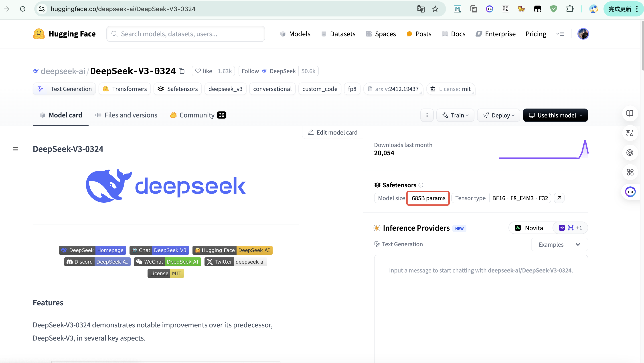Expand the Train dropdown

[455, 115]
